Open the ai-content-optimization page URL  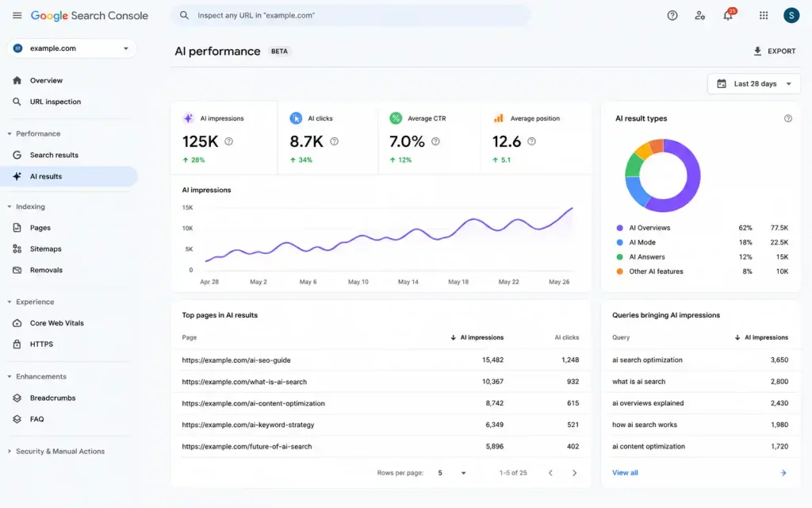tap(253, 403)
